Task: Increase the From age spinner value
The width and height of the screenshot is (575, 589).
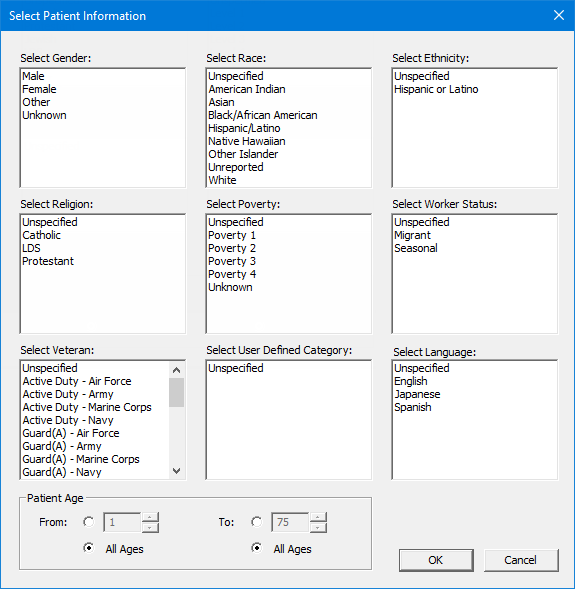Action: click(150, 517)
